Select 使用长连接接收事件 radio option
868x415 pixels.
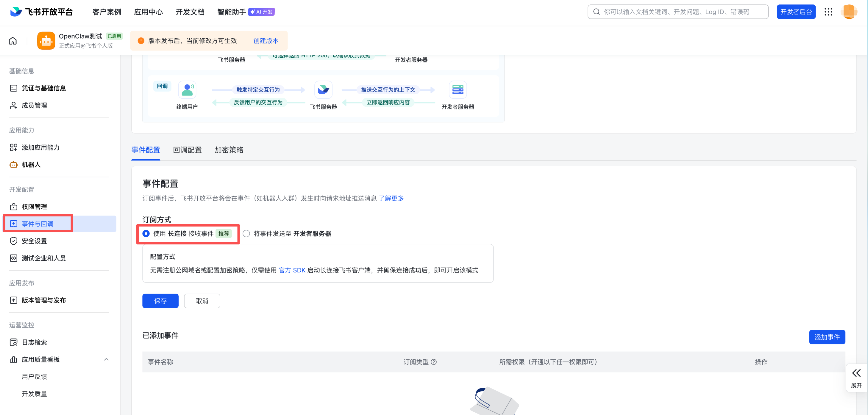coord(146,234)
